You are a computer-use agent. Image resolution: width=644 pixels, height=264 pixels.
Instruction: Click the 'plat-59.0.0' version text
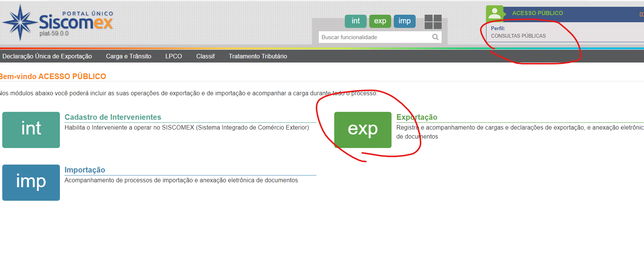coord(54,34)
